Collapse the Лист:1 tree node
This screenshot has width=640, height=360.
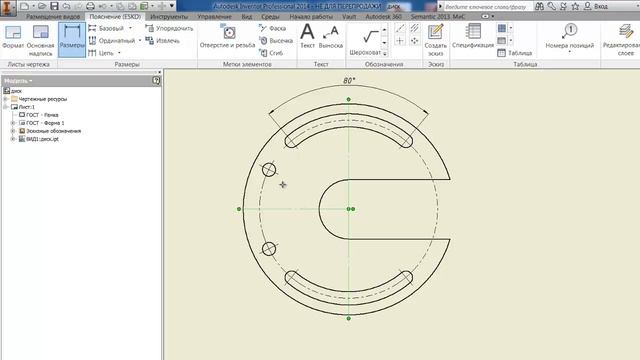(5, 107)
